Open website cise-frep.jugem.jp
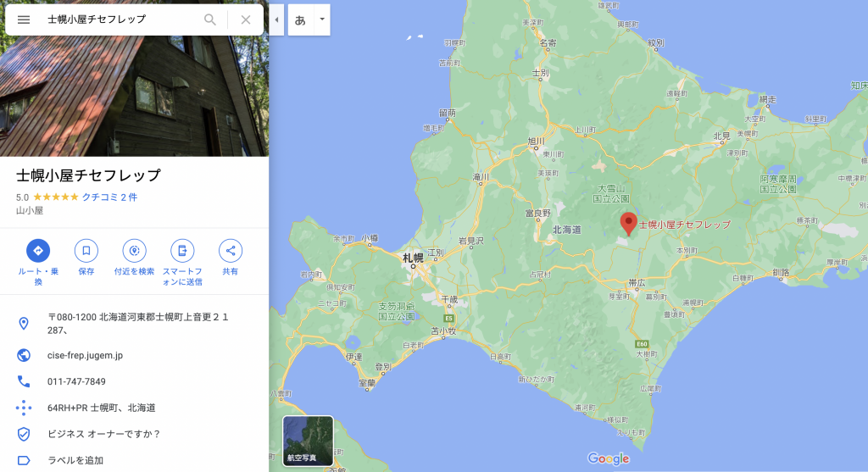868x472 pixels. click(x=85, y=355)
